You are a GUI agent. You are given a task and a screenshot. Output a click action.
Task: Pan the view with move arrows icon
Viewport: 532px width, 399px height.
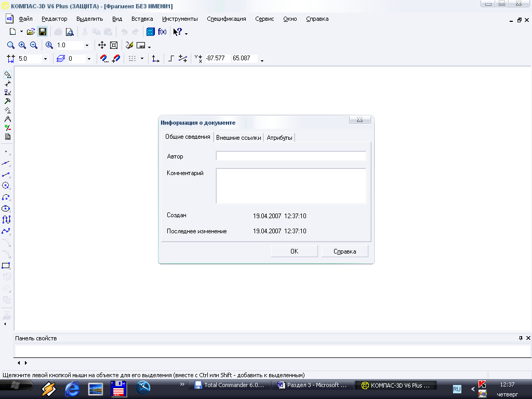(102, 45)
